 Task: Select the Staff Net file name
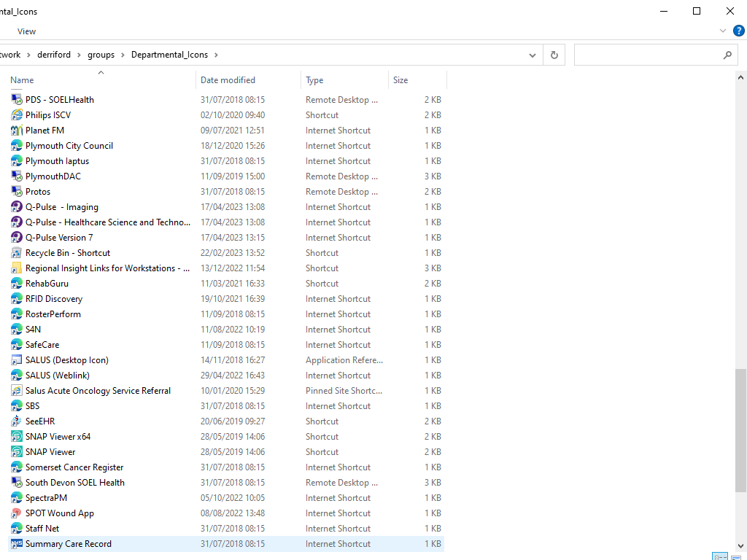pos(42,528)
